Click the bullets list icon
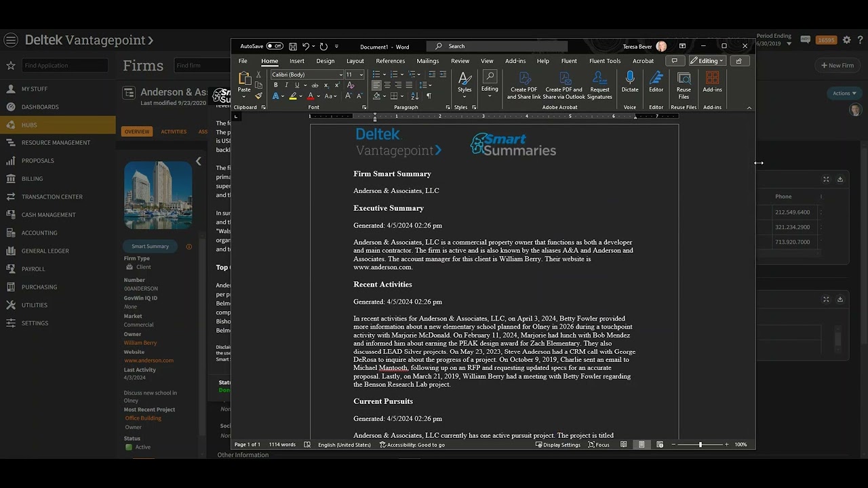868x488 pixels. point(376,75)
